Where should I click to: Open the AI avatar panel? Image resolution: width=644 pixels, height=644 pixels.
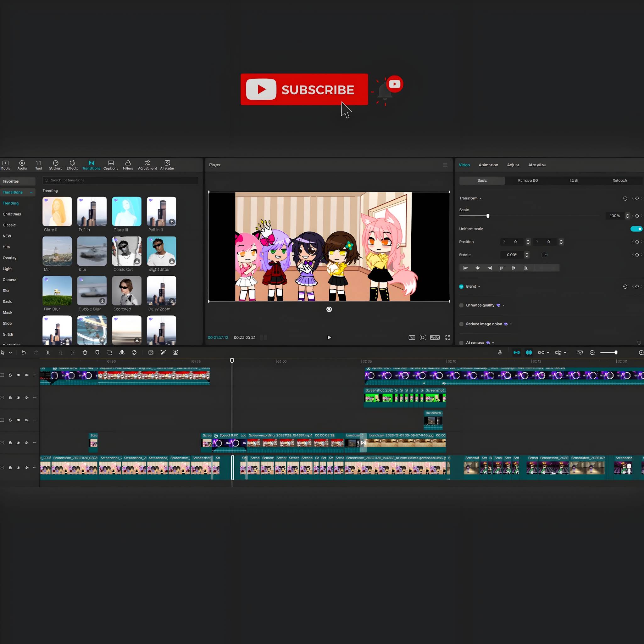(167, 165)
